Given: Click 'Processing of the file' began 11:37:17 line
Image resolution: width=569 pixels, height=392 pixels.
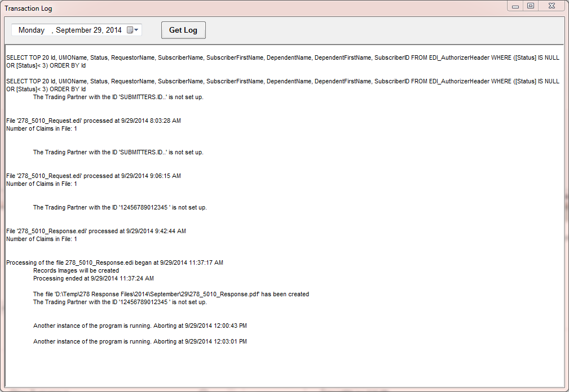Looking at the screenshot, I should click(x=114, y=262).
